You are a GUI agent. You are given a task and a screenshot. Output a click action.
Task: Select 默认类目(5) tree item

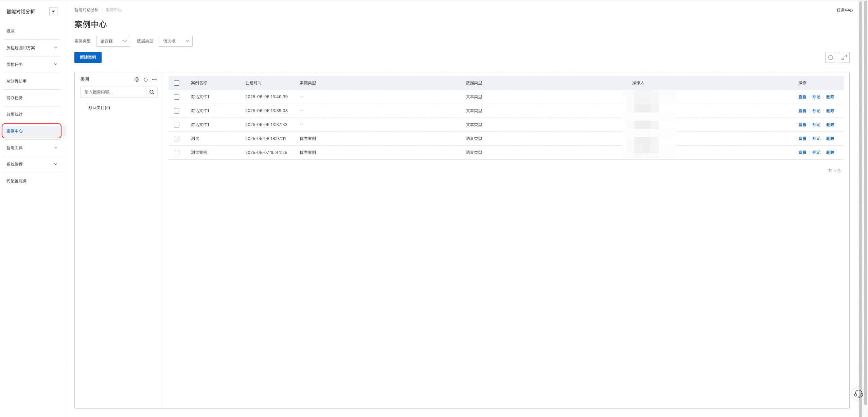(99, 108)
